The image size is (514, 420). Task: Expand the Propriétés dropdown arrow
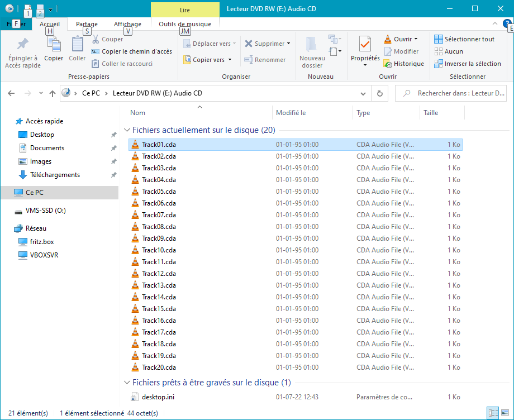(365, 65)
